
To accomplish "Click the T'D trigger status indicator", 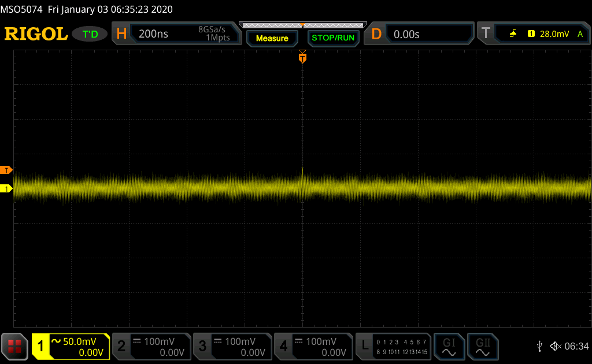I will (x=90, y=34).
